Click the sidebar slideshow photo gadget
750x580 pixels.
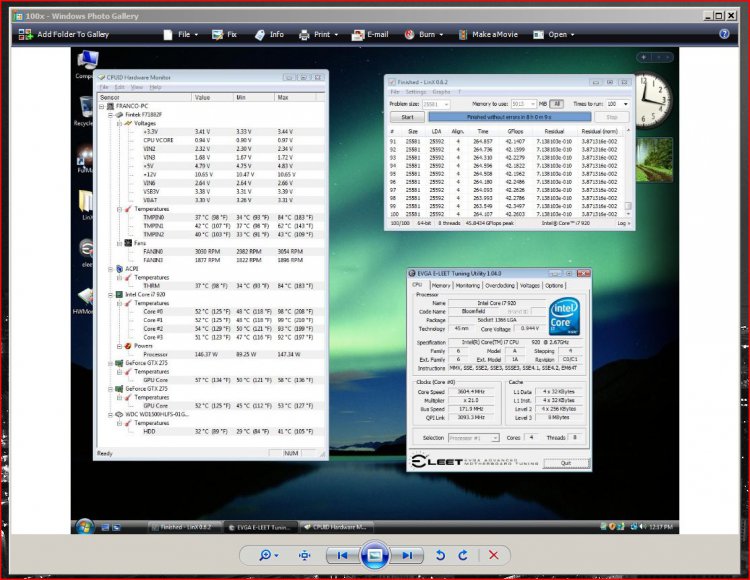(654, 160)
